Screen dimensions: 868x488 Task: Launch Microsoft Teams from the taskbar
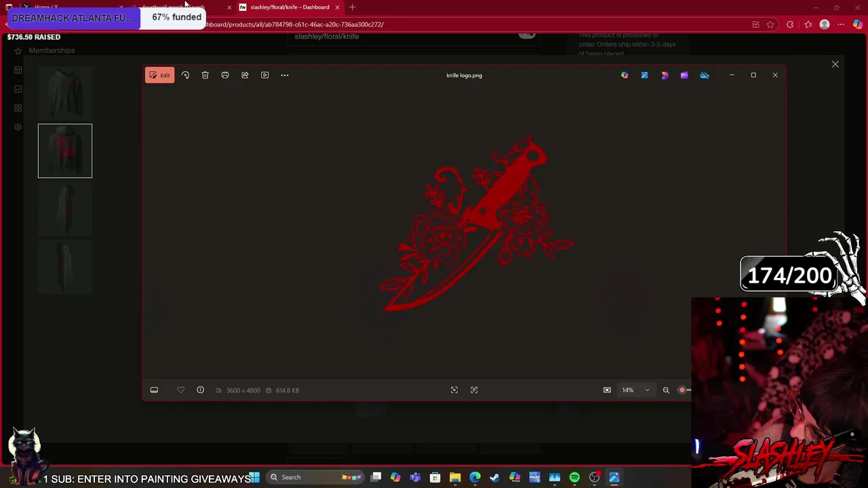point(415,477)
